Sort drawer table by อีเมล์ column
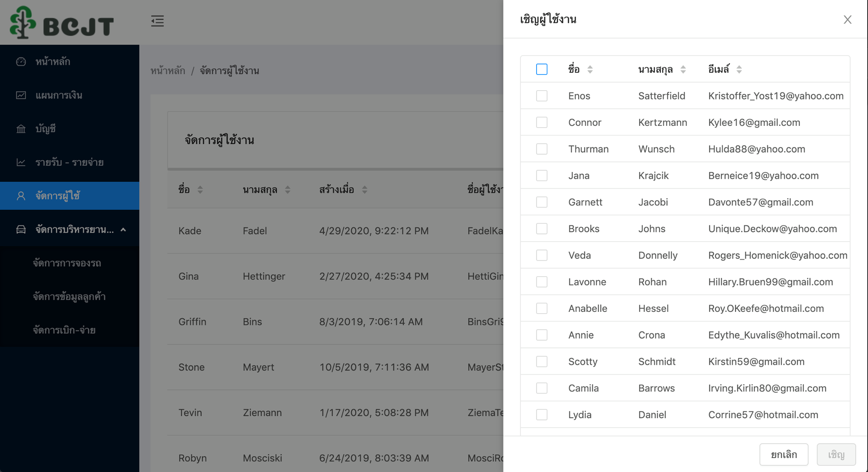Screen dimensions: 868x472 click(x=739, y=69)
